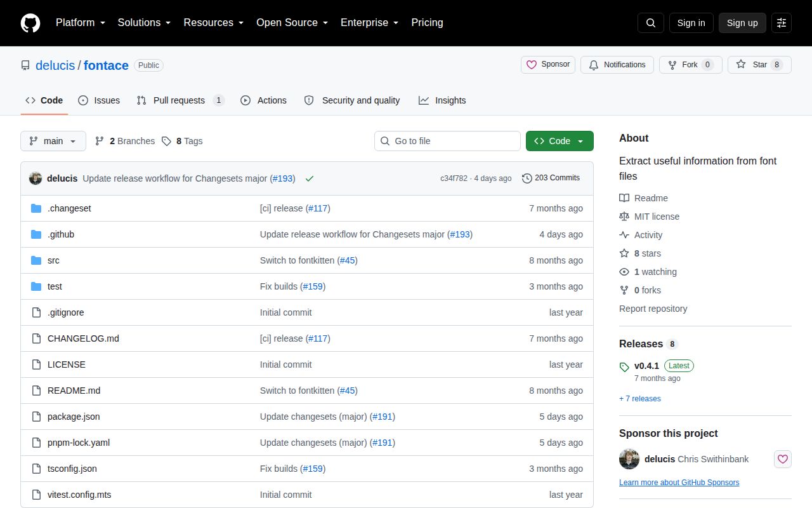Screen dimensions: 812x508
Task: Open #159 link in test row
Action: (313, 286)
